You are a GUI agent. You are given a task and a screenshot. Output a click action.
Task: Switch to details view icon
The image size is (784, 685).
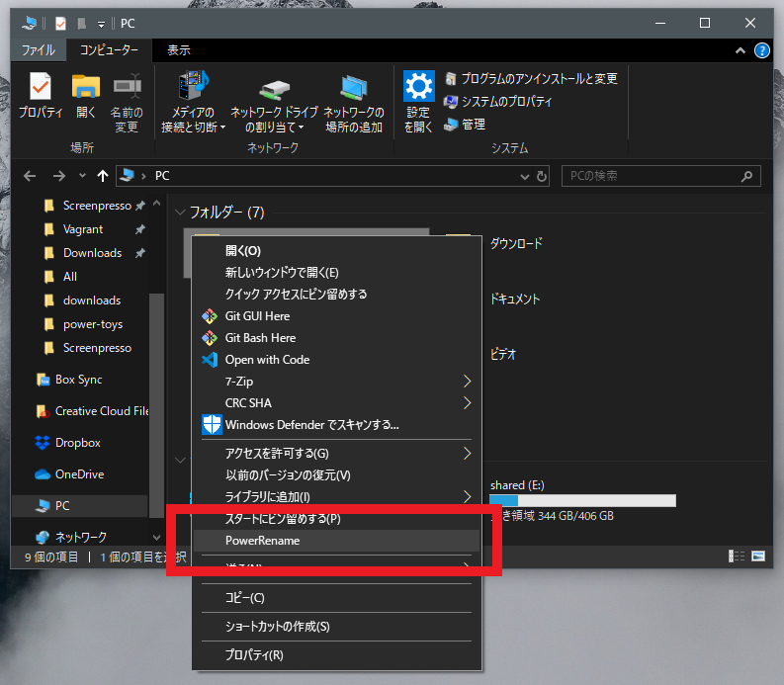(x=737, y=556)
